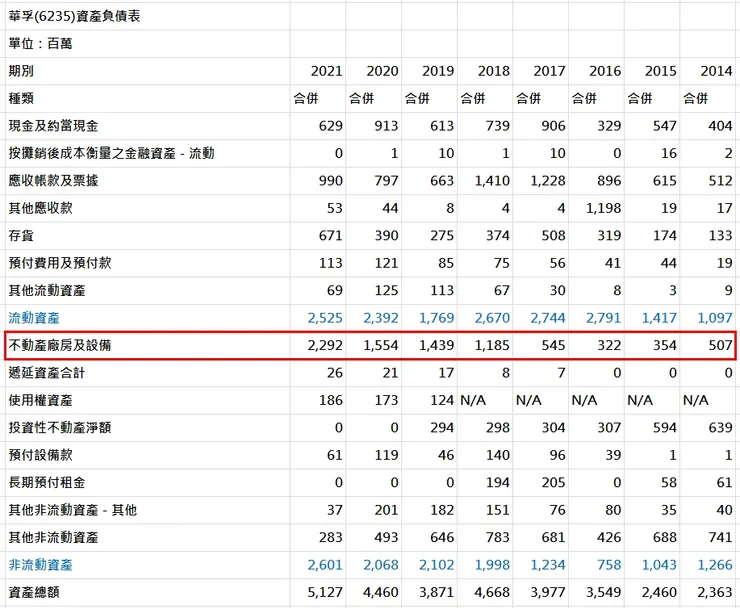Select the 種類 row label
The width and height of the screenshot is (740, 608).
pos(21,99)
